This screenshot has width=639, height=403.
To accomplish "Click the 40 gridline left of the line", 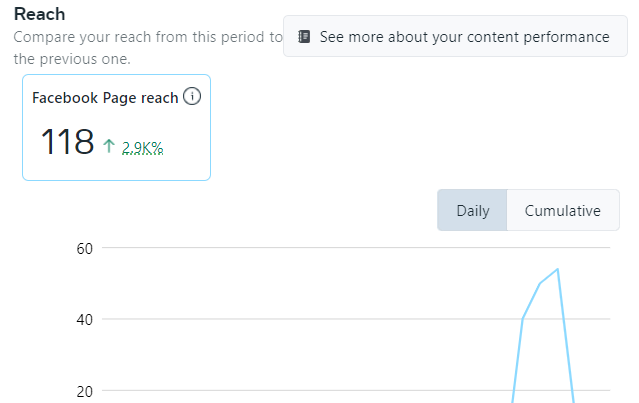I will 300,319.
